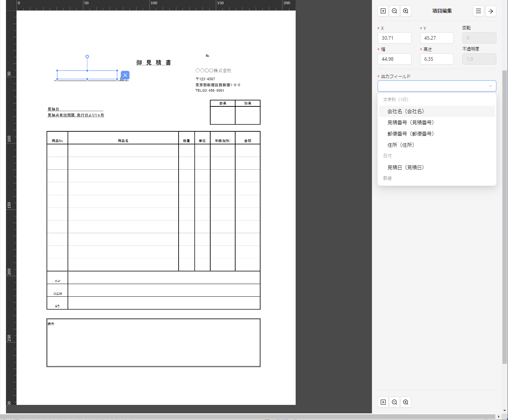Click the fit-to-page icon in the bottom toolbar
This screenshot has height=420, width=508.
point(383,402)
